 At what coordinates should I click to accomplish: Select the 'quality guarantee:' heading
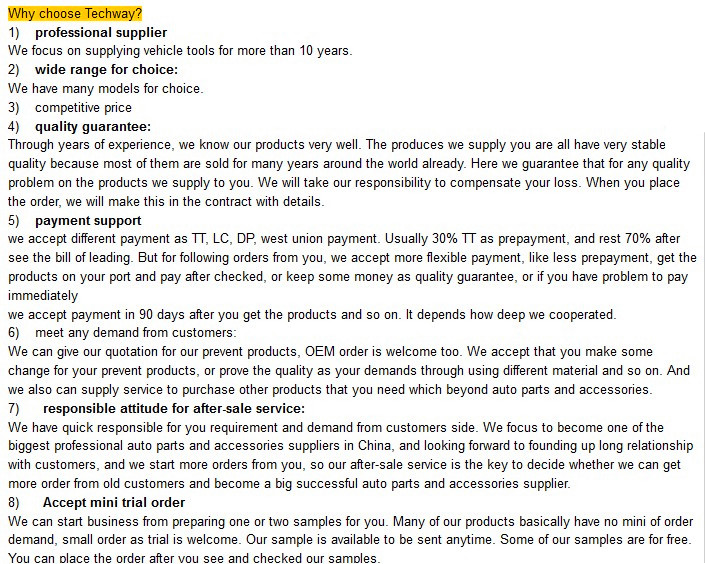[x=93, y=126]
